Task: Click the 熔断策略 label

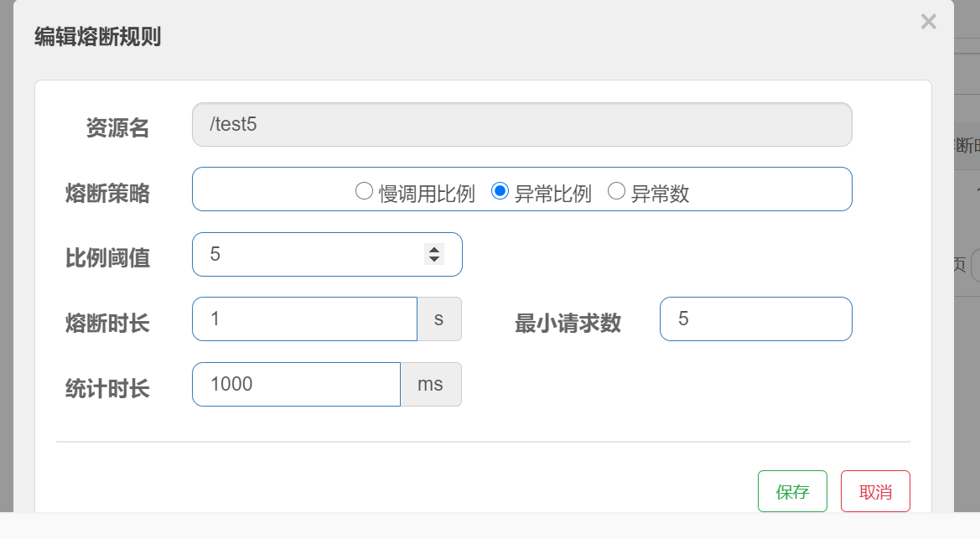Action: coord(107,193)
